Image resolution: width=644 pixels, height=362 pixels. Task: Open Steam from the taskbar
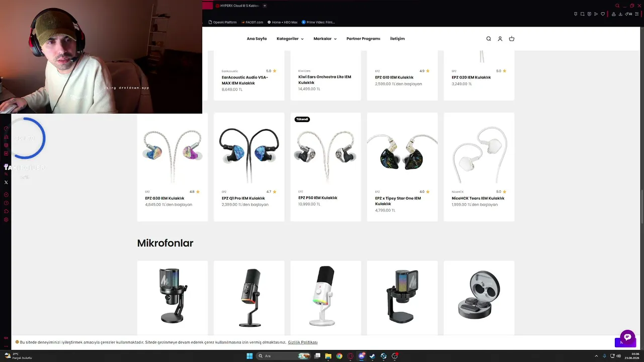point(372,356)
